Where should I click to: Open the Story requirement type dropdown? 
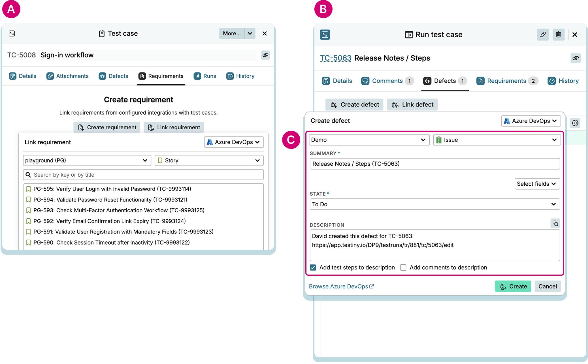click(209, 160)
